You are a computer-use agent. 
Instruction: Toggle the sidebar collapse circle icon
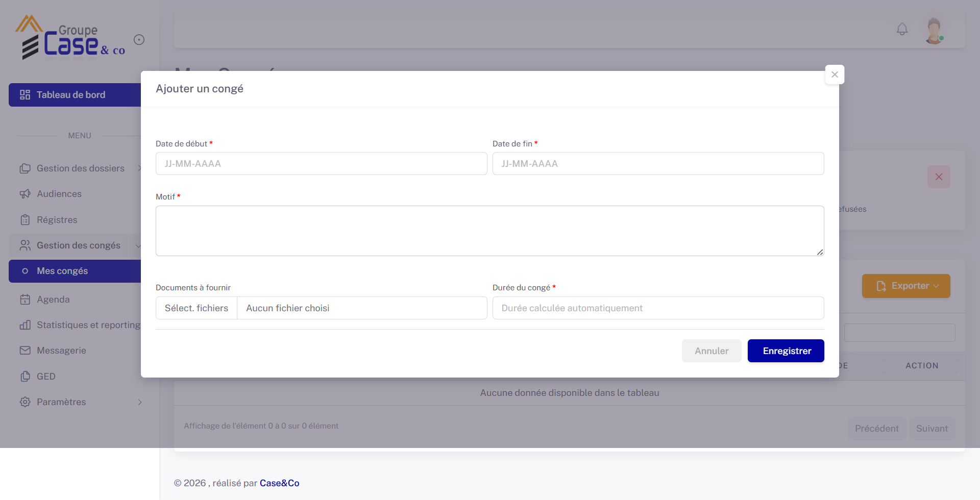pyautogui.click(x=139, y=40)
